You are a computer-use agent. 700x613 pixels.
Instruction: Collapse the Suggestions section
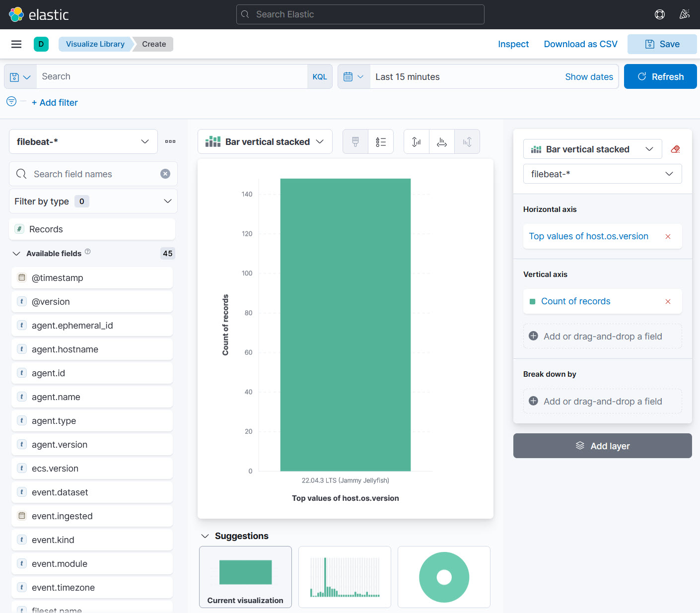[x=205, y=536]
